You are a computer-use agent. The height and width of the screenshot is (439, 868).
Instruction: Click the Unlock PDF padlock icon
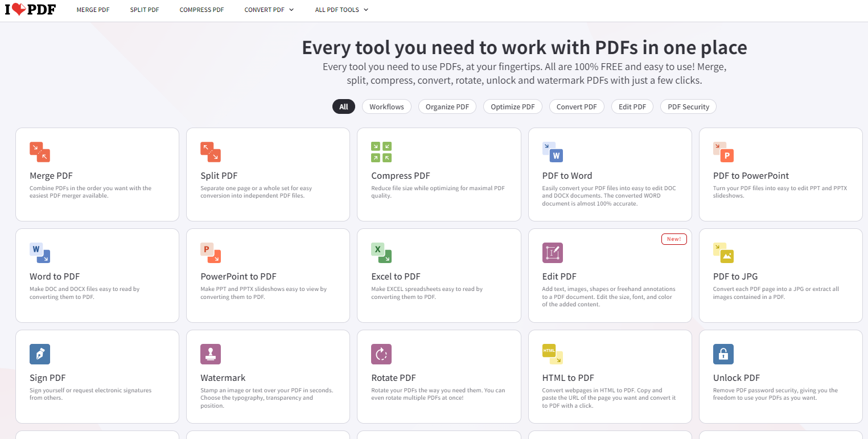(x=723, y=354)
